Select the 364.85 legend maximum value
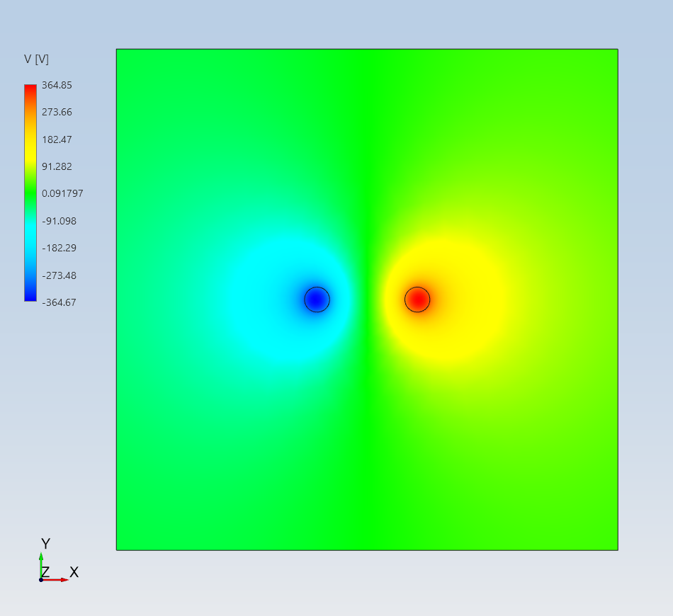 click(57, 85)
